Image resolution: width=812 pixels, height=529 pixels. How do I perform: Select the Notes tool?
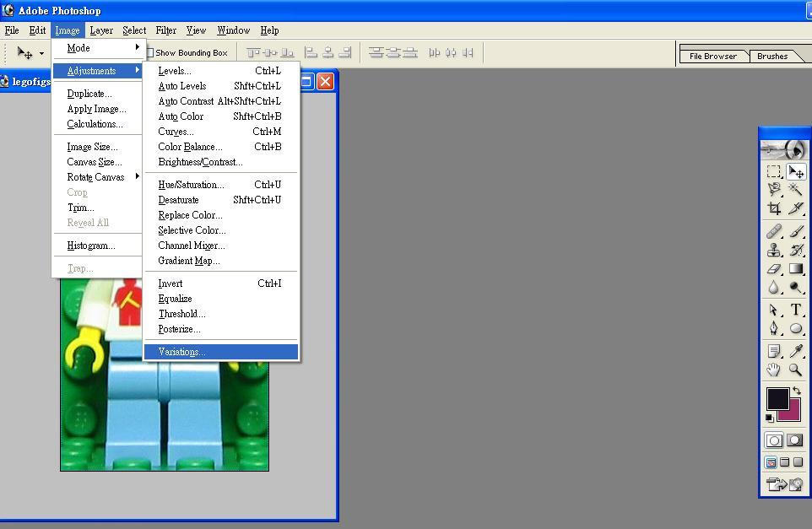click(x=774, y=351)
